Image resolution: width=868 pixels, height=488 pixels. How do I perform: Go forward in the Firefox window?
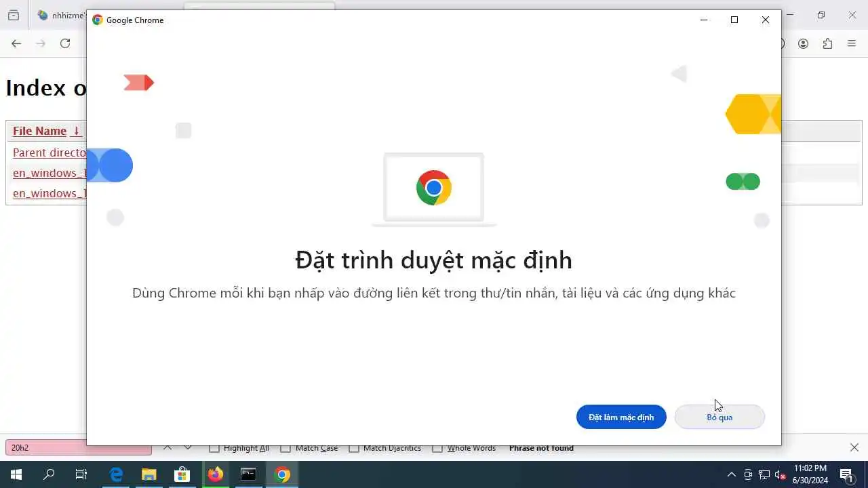tap(41, 43)
